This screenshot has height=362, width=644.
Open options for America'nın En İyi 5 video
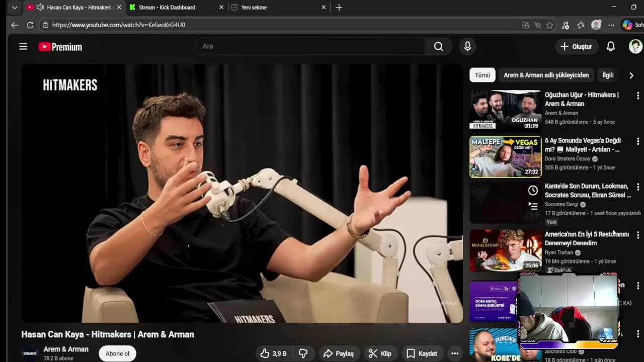pyautogui.click(x=638, y=235)
